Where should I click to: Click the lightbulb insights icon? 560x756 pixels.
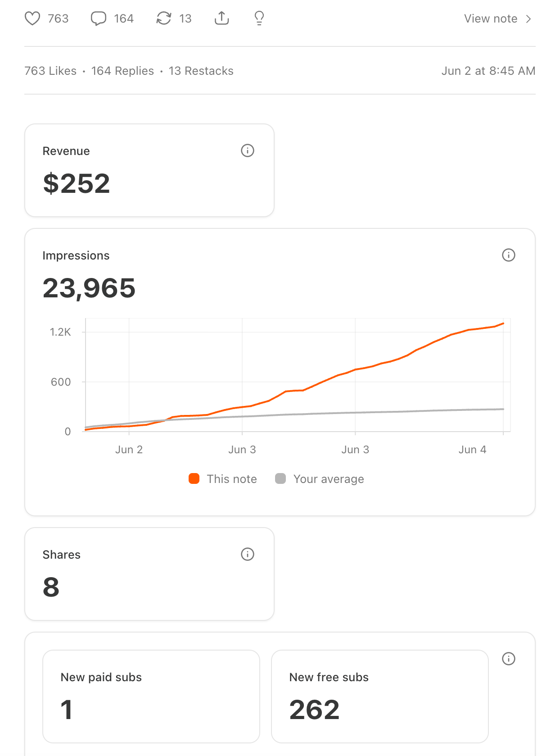(x=259, y=18)
